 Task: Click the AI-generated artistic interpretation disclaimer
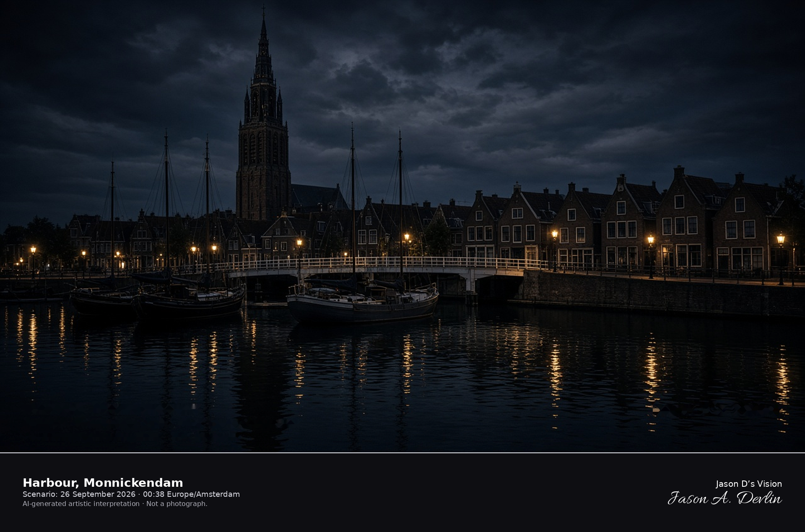(x=115, y=504)
